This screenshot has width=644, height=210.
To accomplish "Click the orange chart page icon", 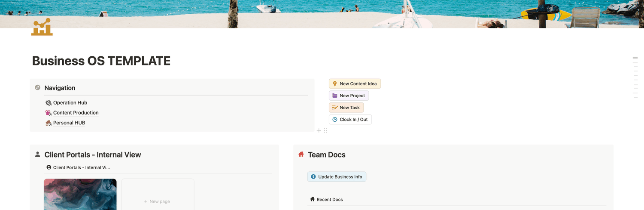I will (42, 27).
